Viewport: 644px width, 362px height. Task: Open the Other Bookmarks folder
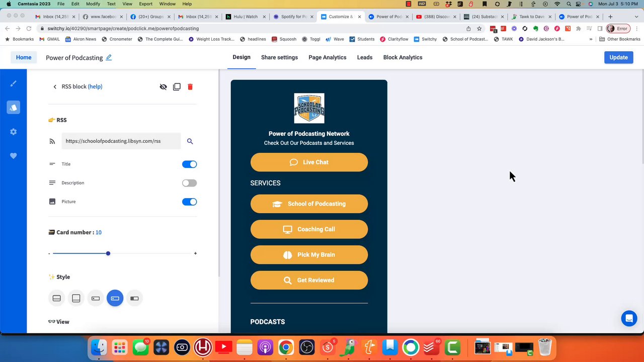coord(619,39)
